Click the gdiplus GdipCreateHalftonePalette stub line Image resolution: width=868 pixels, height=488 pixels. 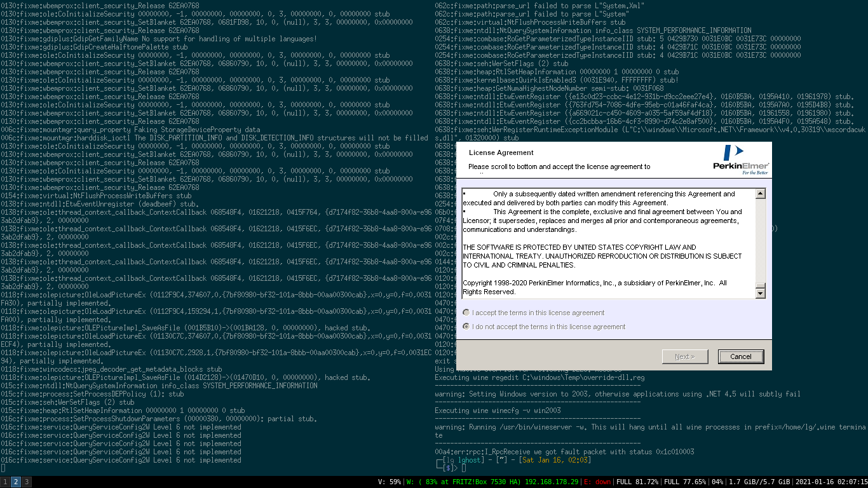click(x=94, y=47)
